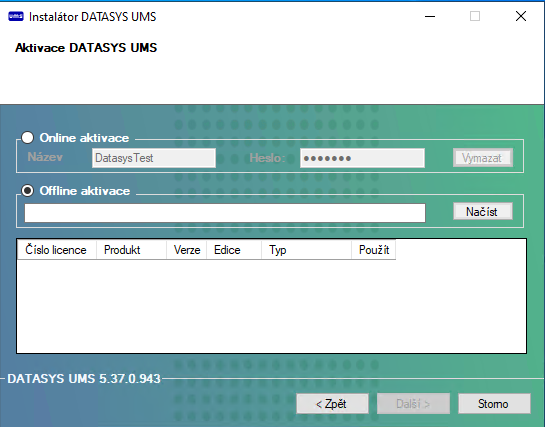Click the Heslo password field
The width and height of the screenshot is (545, 427).
[x=362, y=158]
